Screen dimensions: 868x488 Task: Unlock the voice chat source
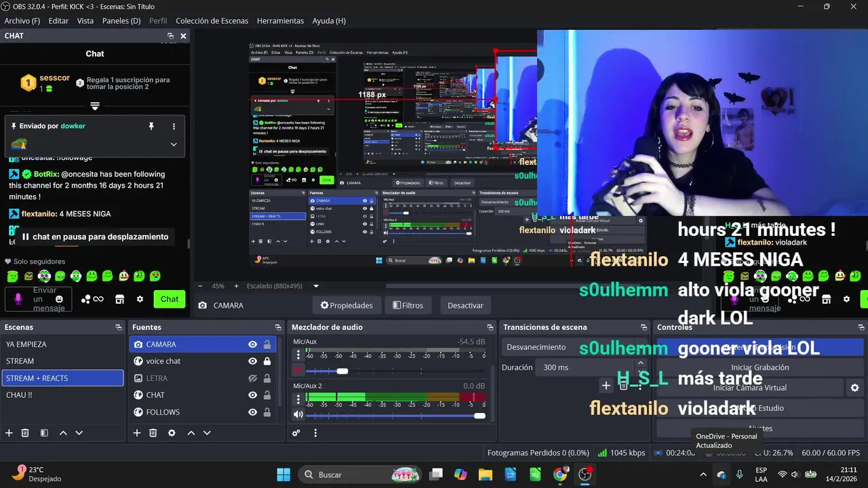tap(267, 361)
